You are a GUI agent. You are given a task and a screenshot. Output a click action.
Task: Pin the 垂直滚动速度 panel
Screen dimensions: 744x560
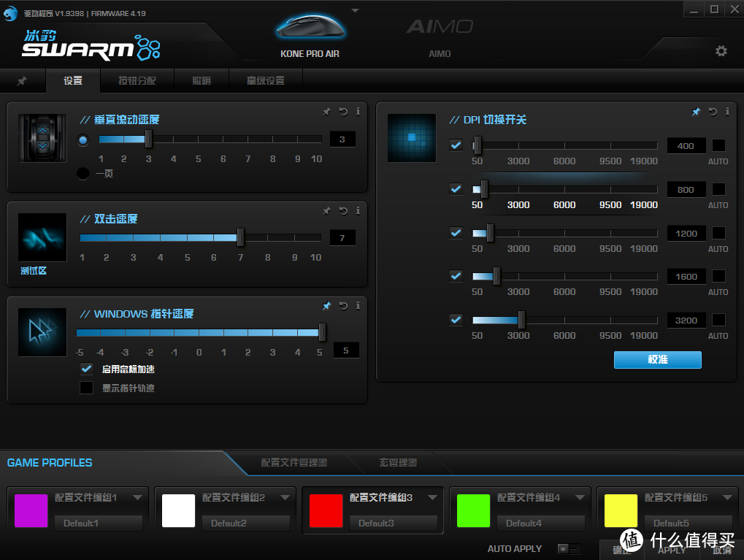[326, 112]
